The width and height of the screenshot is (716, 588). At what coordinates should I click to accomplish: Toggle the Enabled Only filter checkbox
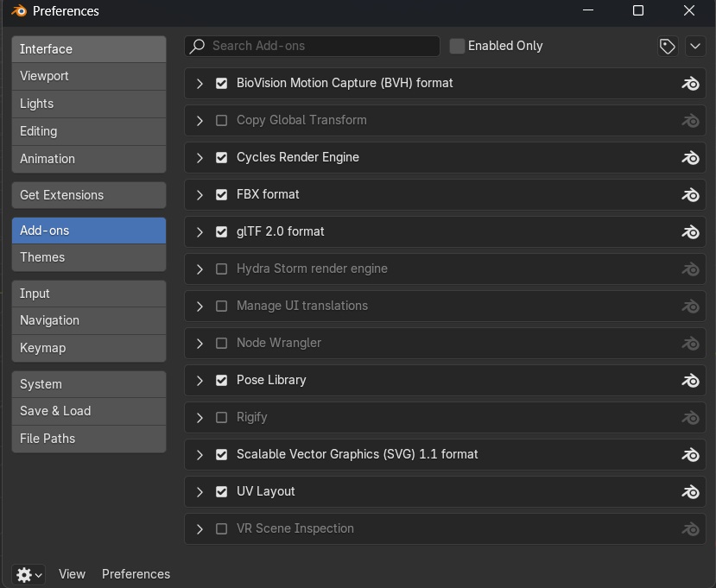point(457,46)
